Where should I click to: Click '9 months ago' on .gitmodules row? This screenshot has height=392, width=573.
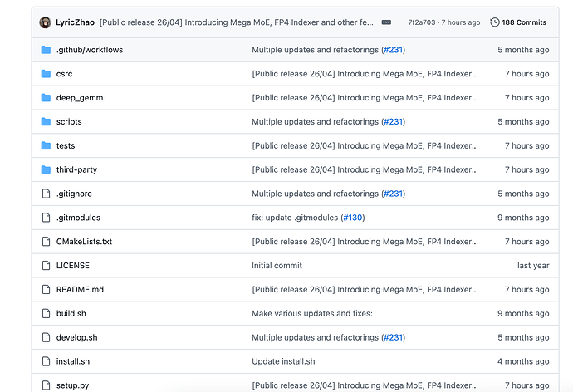pos(523,218)
